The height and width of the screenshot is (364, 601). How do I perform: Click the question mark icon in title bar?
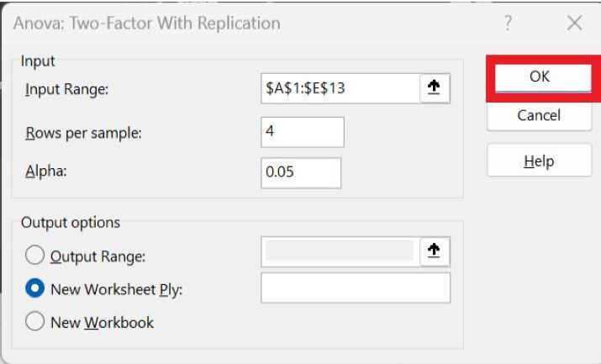pos(509,24)
